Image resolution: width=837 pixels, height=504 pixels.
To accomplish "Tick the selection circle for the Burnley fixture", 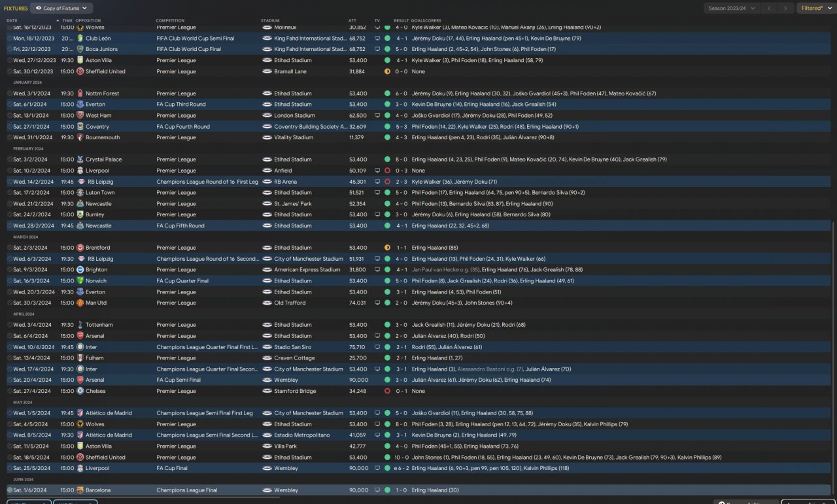I will 10,214.
